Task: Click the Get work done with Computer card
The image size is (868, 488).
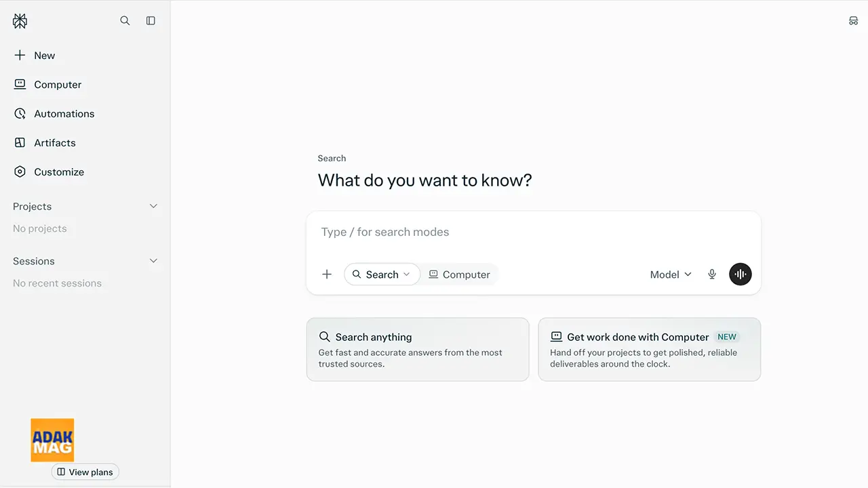Action: 650,350
